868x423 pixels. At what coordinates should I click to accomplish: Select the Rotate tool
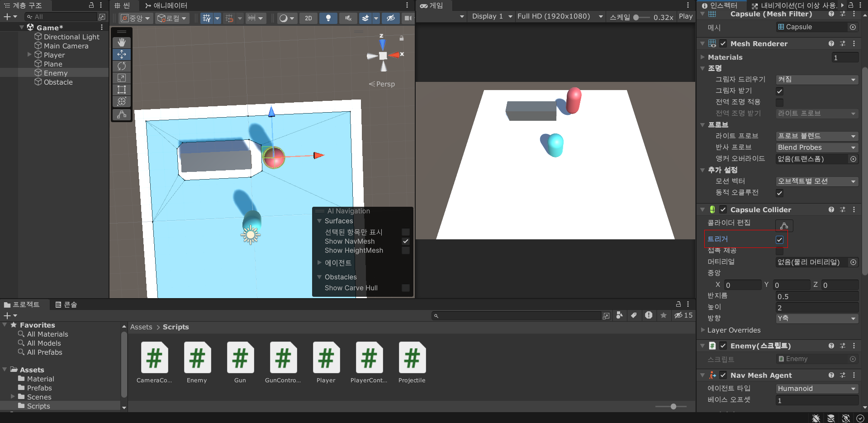click(x=122, y=66)
